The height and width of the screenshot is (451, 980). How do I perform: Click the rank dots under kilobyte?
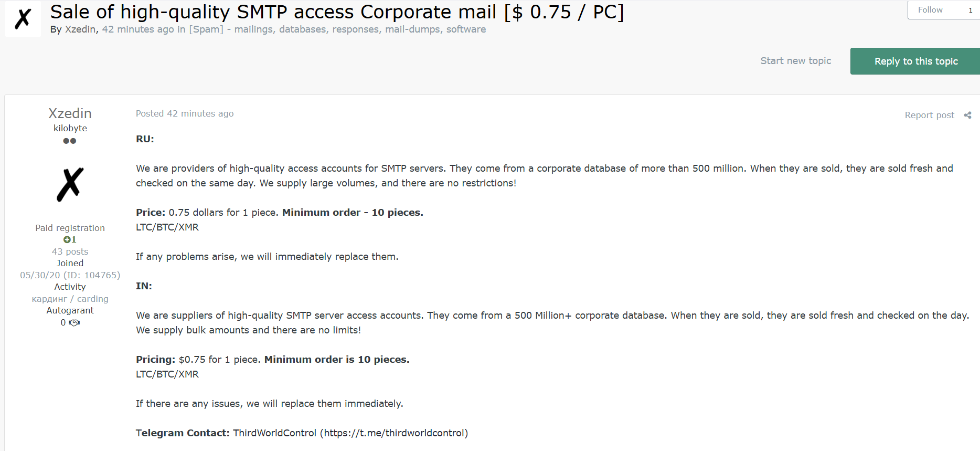point(70,141)
